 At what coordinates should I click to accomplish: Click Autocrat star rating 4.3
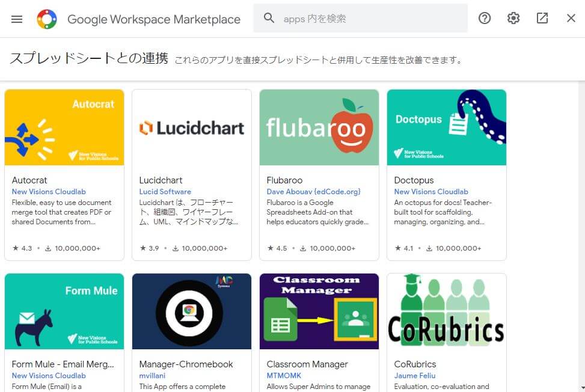click(x=22, y=248)
